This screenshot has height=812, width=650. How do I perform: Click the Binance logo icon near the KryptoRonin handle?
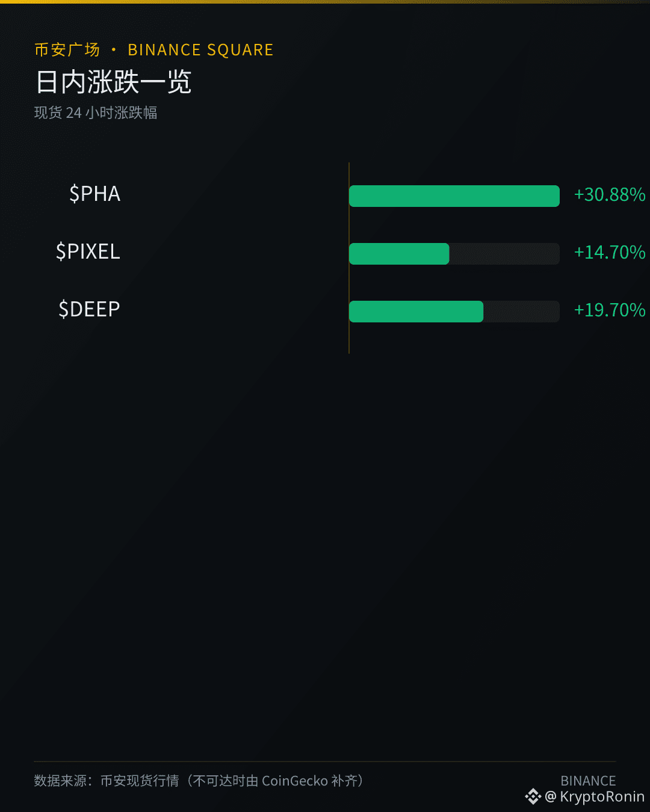pos(533,797)
